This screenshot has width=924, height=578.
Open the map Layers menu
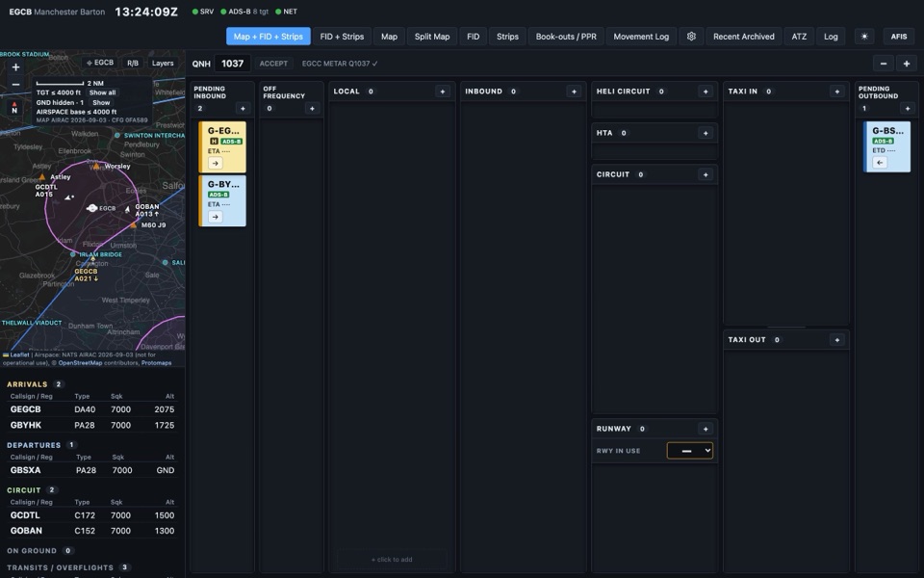[163, 64]
